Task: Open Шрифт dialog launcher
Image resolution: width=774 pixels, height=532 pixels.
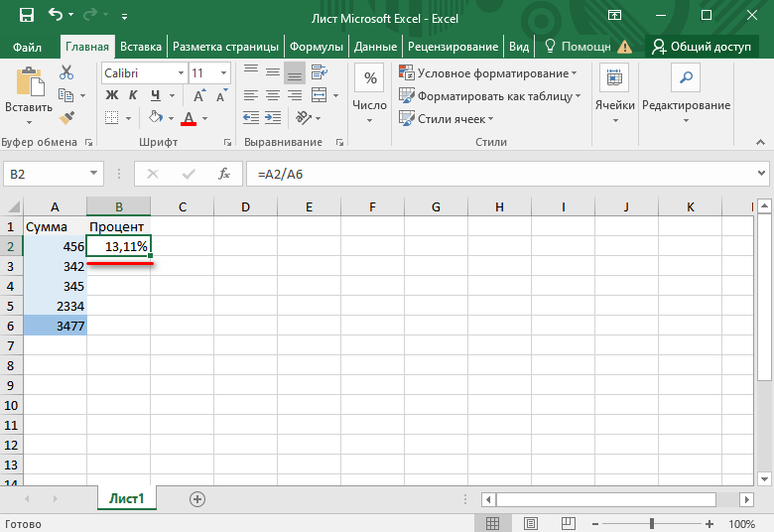Action: (x=227, y=142)
